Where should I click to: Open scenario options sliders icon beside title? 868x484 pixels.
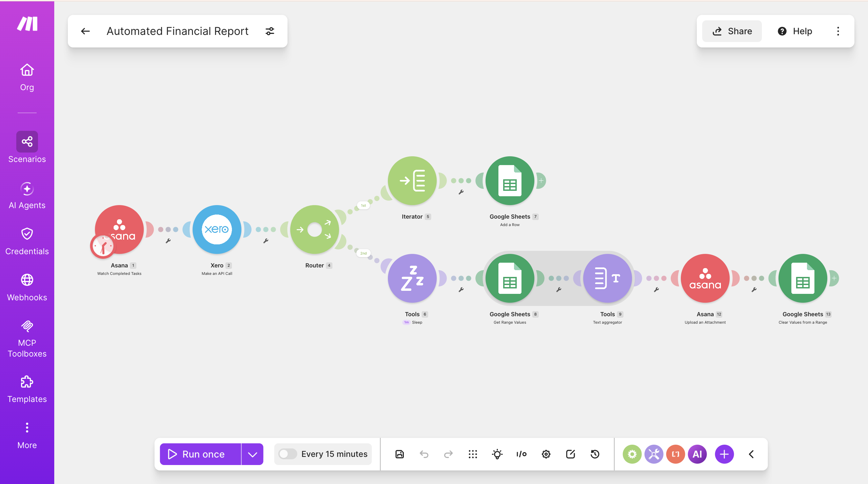pos(270,31)
